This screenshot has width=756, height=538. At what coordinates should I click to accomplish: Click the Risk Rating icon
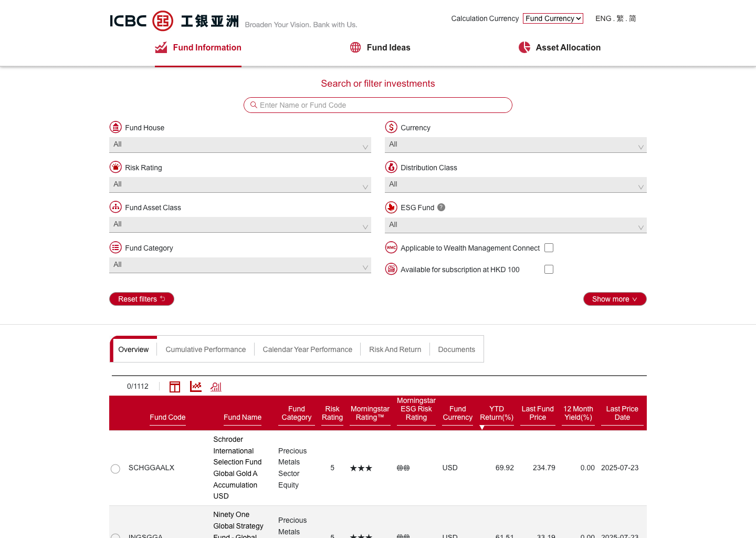coord(115,167)
